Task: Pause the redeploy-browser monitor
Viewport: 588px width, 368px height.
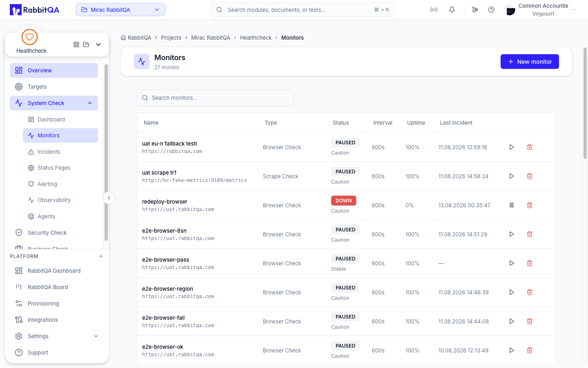Action: point(512,205)
